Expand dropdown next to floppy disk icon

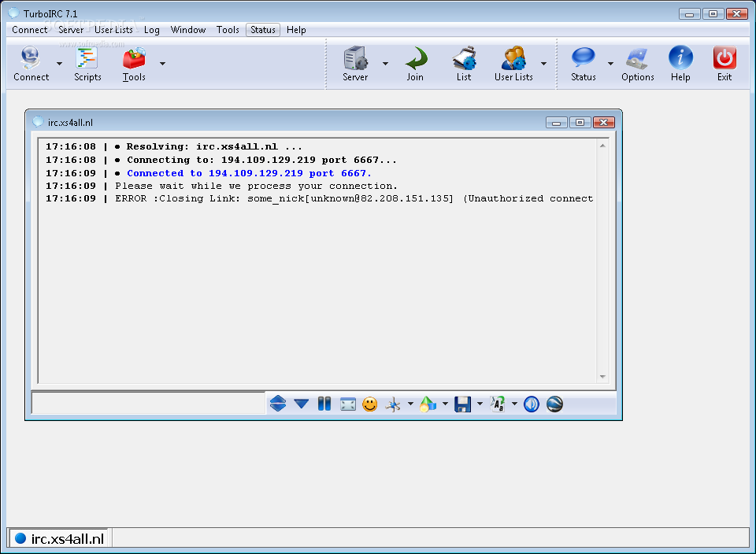click(x=480, y=404)
